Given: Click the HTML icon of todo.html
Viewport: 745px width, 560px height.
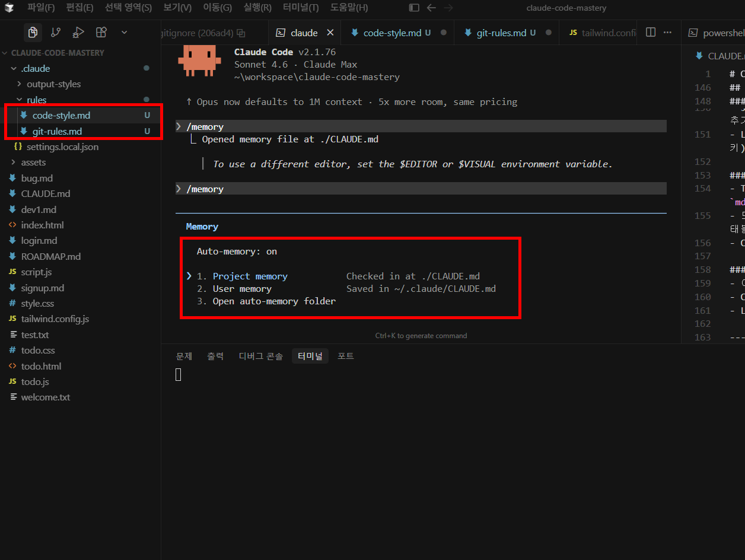Looking at the screenshot, I should tap(12, 366).
